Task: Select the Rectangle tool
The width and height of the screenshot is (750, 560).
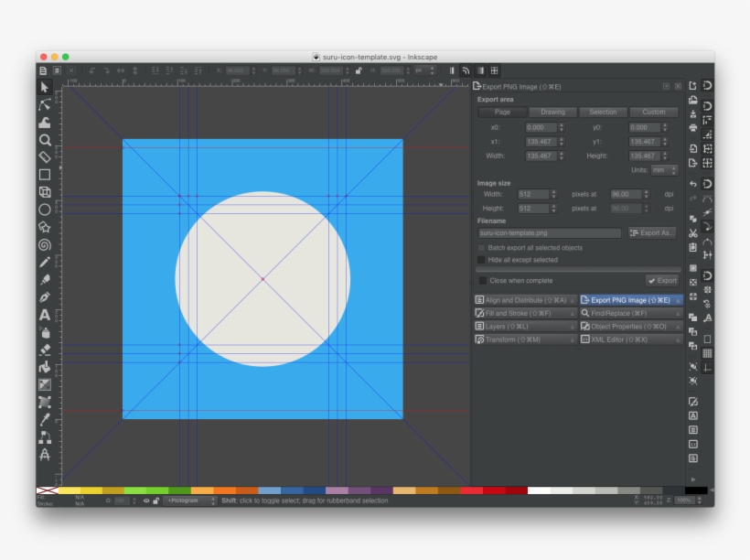Action: pyautogui.click(x=44, y=175)
